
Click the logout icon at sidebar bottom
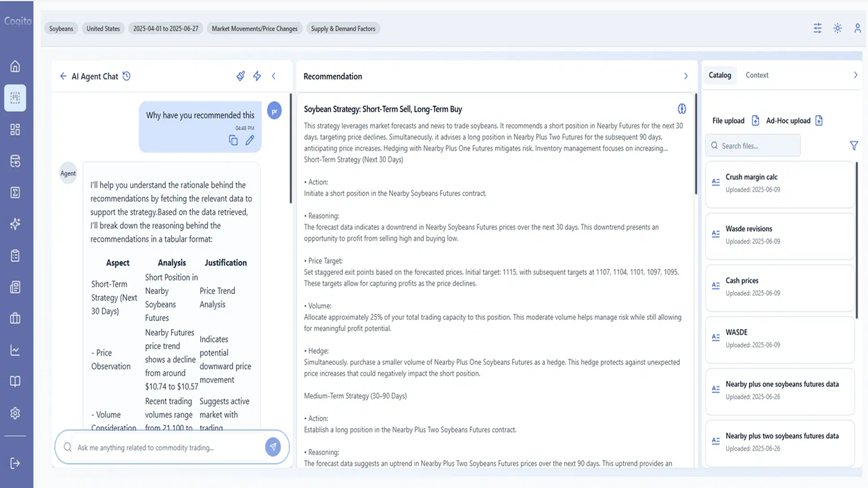point(16,463)
